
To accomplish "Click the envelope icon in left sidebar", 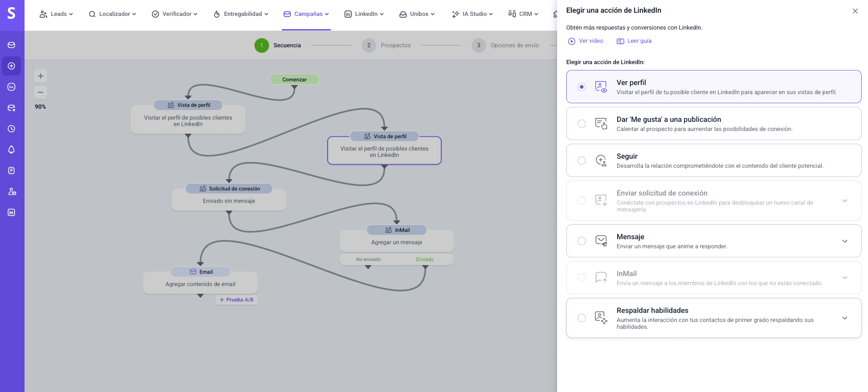I will point(11,45).
